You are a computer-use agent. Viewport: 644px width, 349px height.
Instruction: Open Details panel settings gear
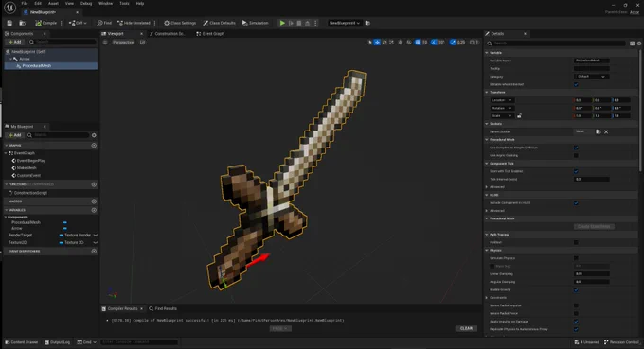pos(639,44)
